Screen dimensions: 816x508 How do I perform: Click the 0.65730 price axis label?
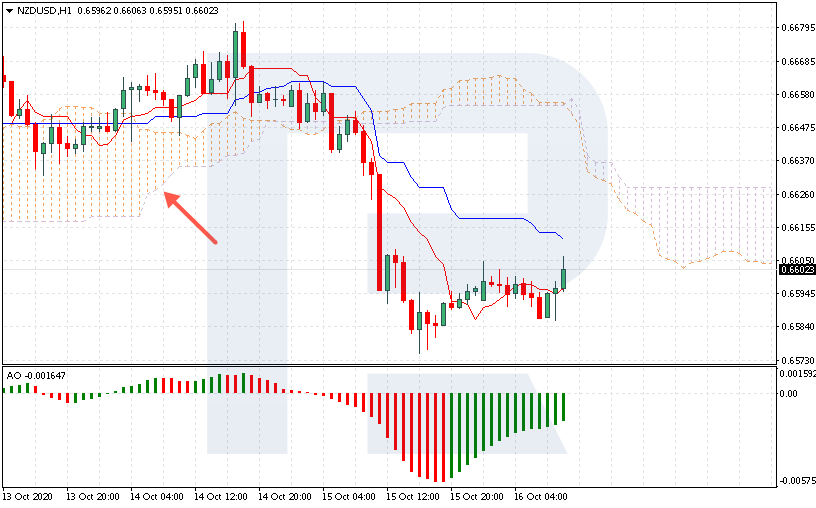[795, 360]
